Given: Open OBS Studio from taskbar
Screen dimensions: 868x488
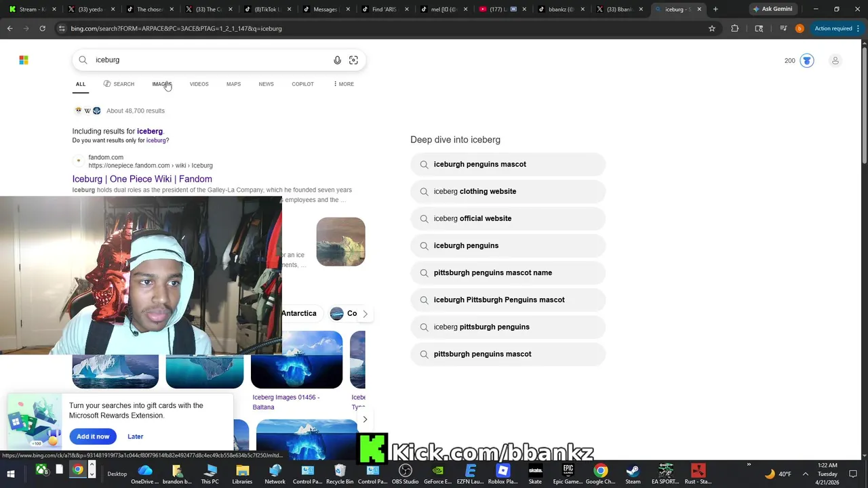Looking at the screenshot, I should point(406,474).
